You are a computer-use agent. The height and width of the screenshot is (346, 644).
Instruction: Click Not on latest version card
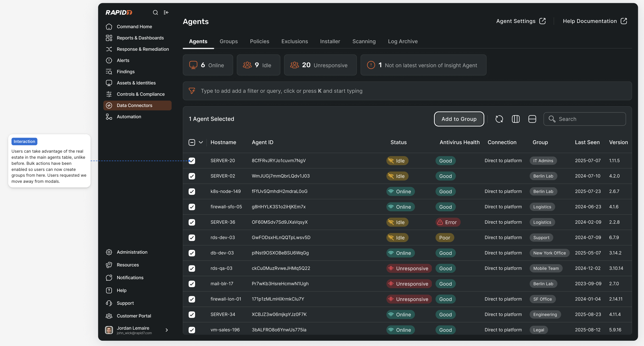423,65
